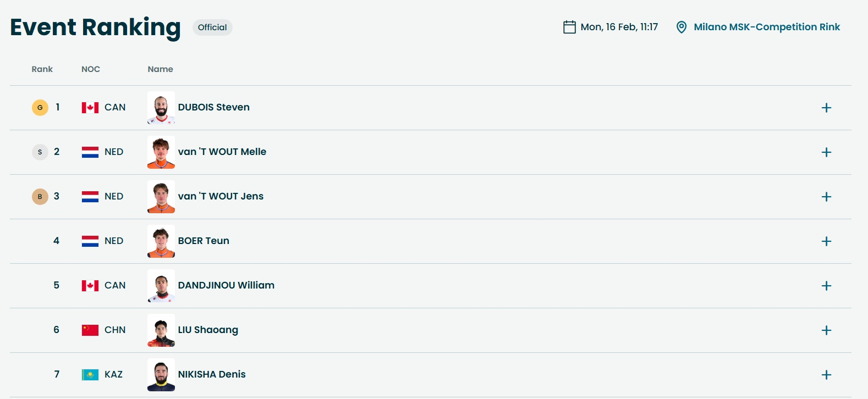The image size is (868, 399).
Task: Expand LIU Shaoang result details
Action: click(x=826, y=330)
